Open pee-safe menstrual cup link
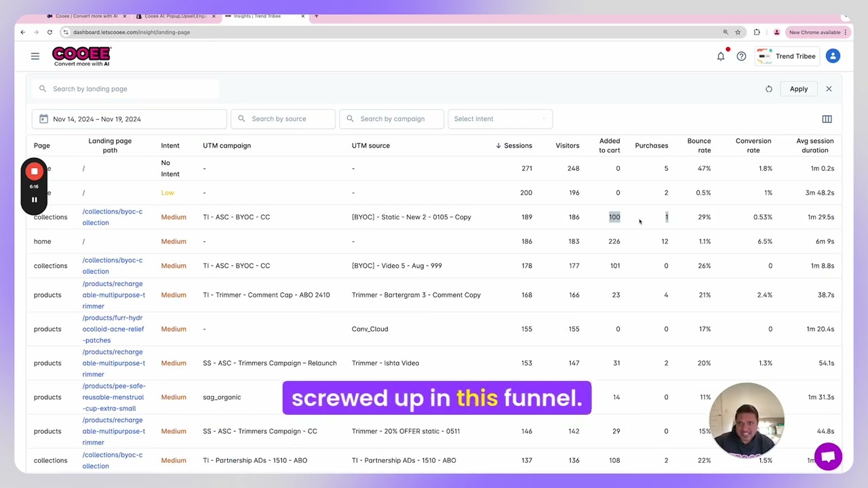 (x=113, y=397)
